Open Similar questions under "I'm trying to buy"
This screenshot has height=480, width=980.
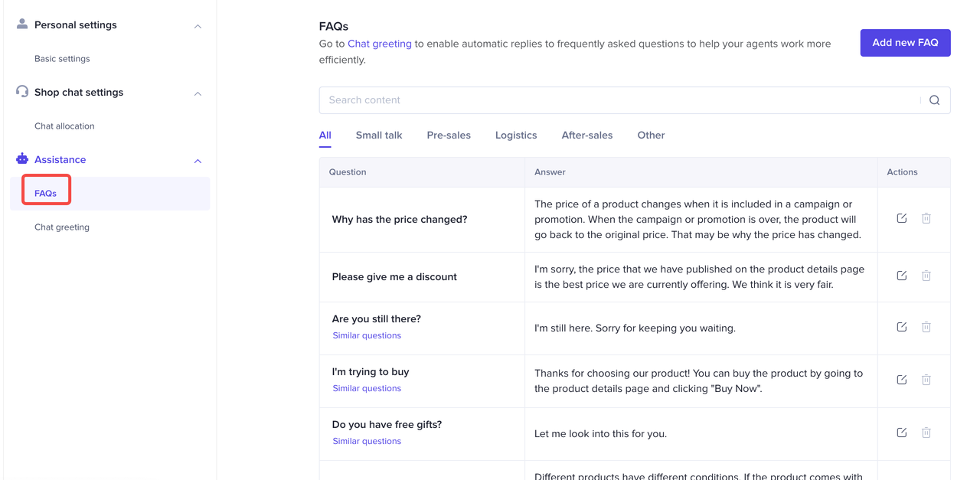(367, 388)
